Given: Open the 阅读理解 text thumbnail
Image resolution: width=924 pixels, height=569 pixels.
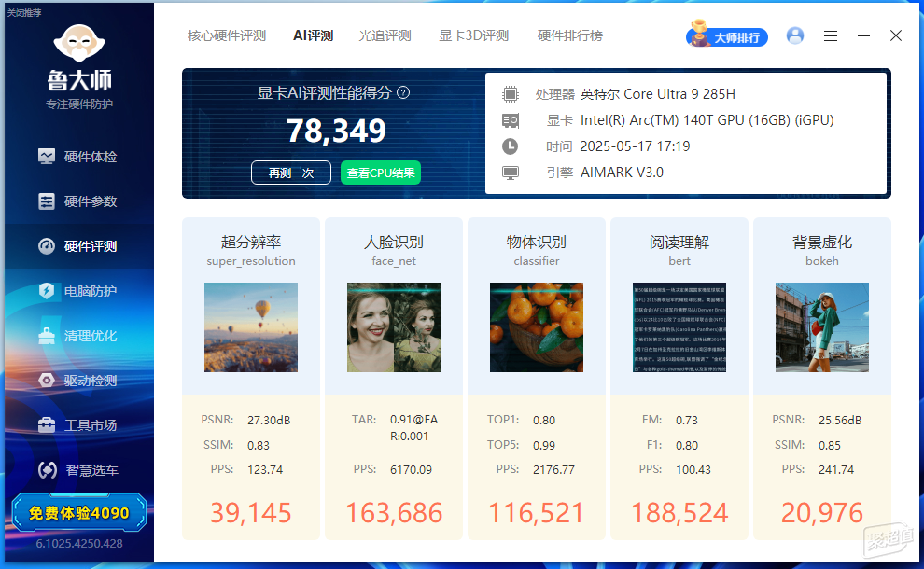Looking at the screenshot, I should point(679,327).
